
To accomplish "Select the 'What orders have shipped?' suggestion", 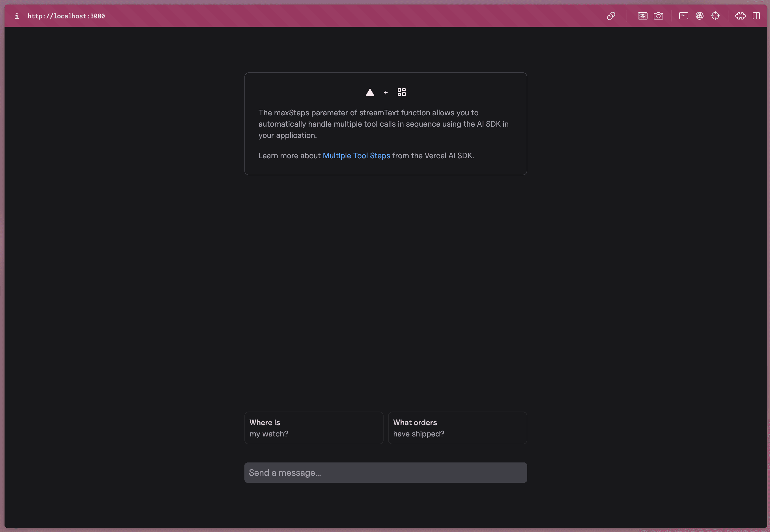I will (457, 428).
